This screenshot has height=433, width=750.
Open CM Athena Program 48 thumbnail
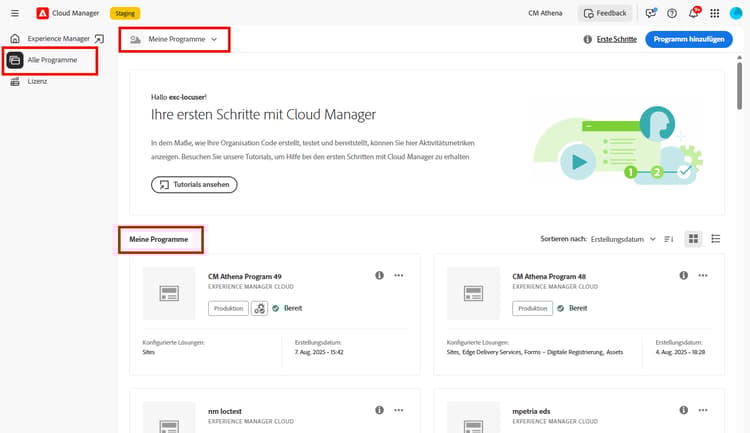[473, 293]
